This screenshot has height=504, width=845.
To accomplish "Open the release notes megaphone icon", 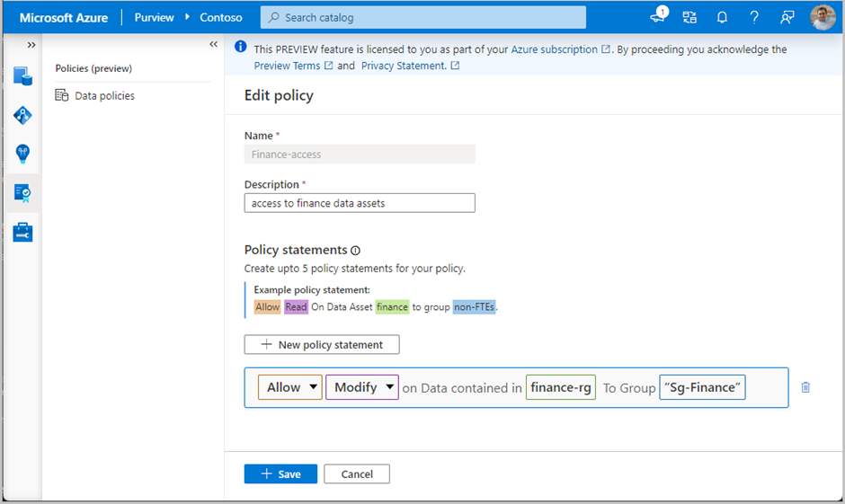I will [658, 17].
